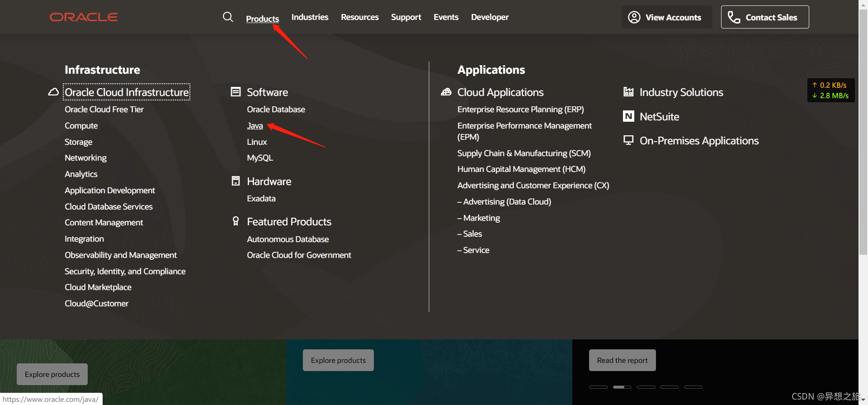Viewport: 868px width, 405px height.
Task: Open the MySQL link
Action: point(260,158)
